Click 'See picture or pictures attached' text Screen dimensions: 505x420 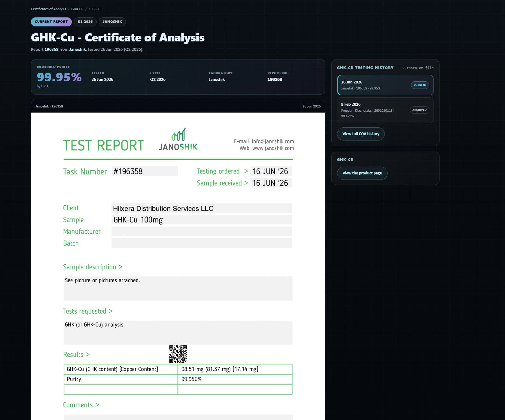(102, 280)
